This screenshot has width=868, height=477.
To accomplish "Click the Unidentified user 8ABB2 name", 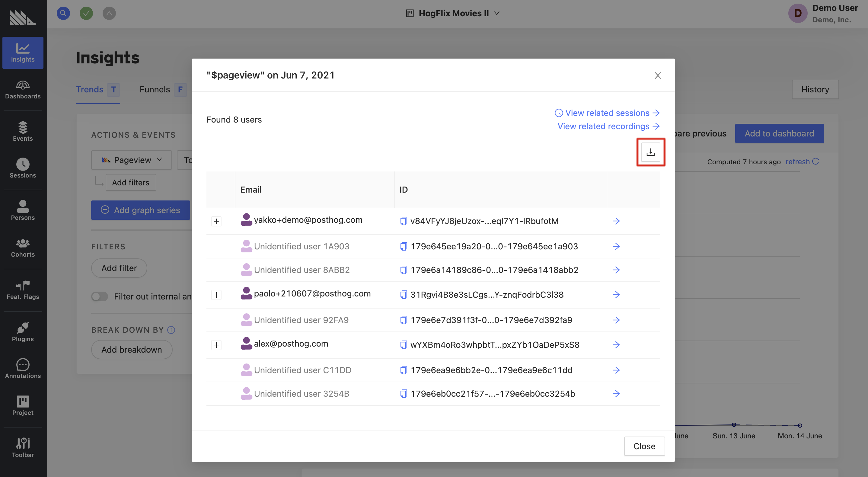I will click(302, 270).
